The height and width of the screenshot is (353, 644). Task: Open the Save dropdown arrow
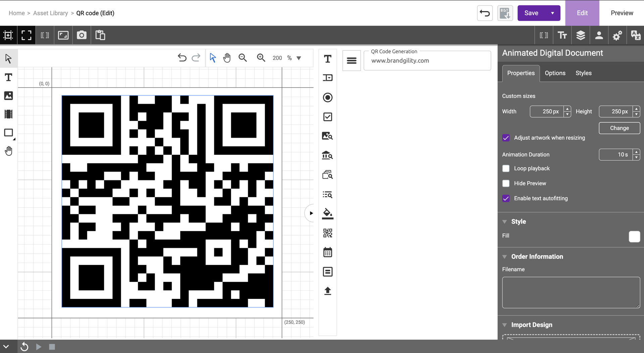(x=552, y=13)
